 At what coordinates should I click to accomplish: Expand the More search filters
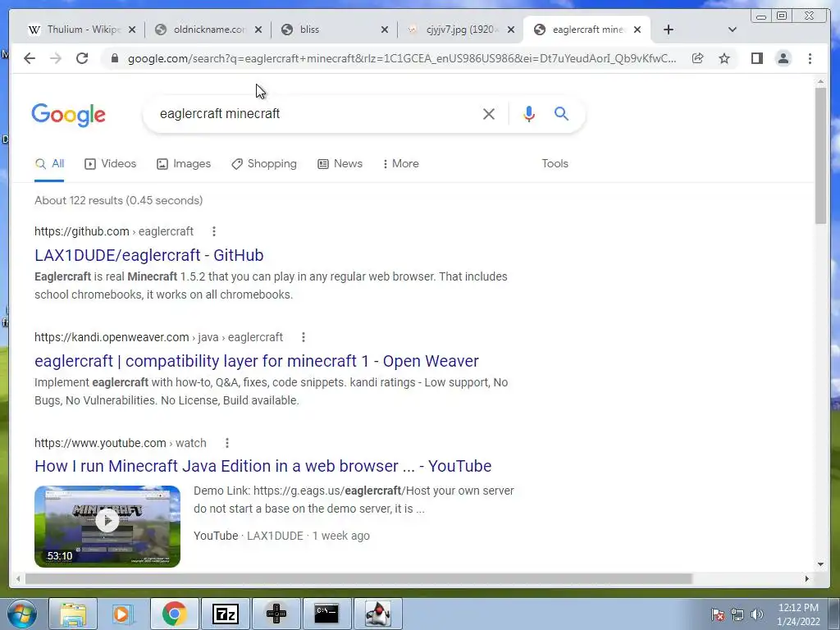pyautogui.click(x=400, y=164)
